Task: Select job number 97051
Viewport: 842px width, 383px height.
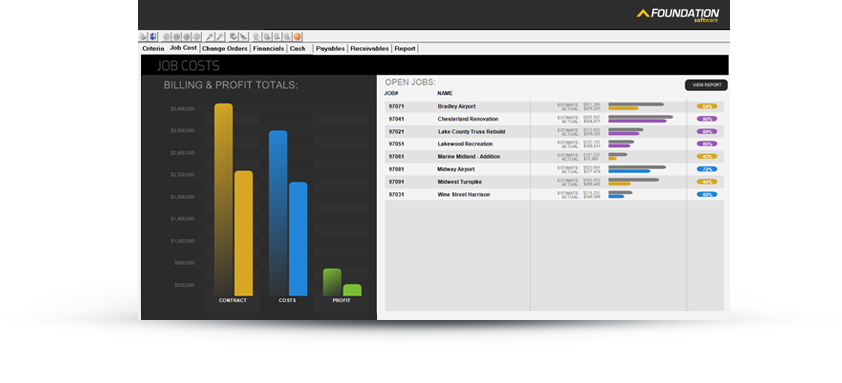Action: [396, 144]
